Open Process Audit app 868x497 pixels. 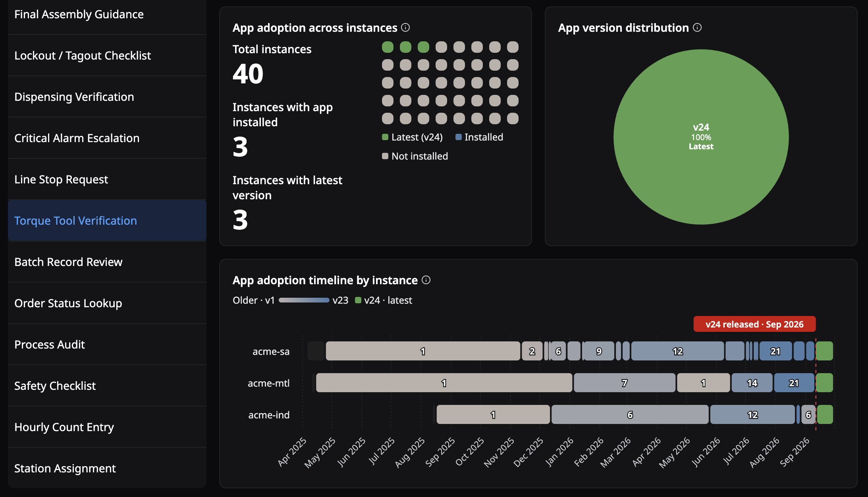107,345
